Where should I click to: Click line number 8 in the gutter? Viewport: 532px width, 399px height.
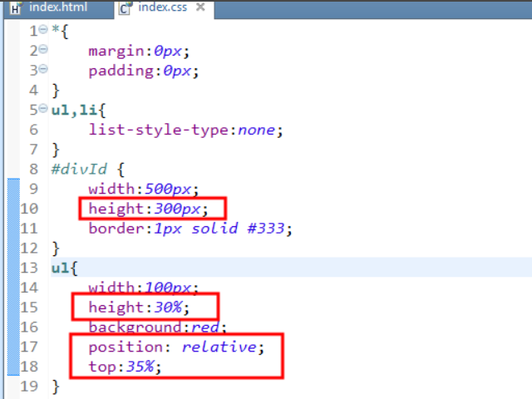tap(33, 169)
